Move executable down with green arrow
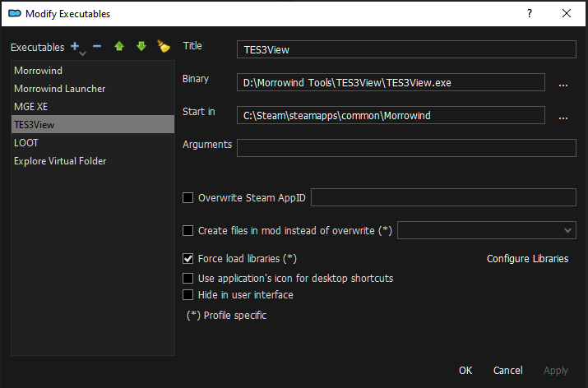 [141, 47]
